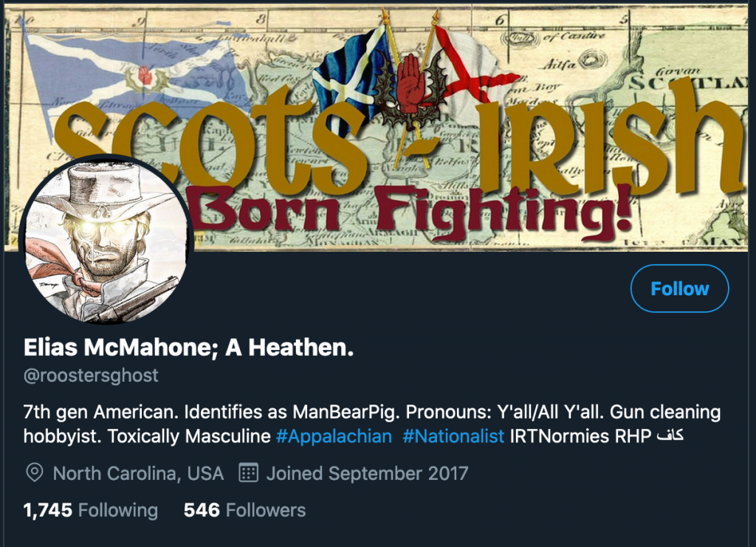Click the calendar joined-date icon
Screen dimensions: 756x547
click(249, 472)
